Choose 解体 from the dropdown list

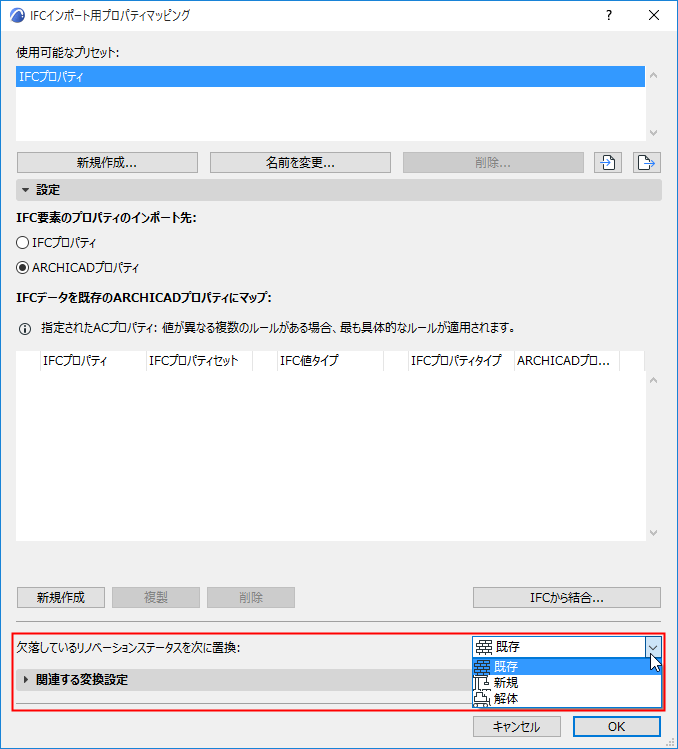click(567, 699)
